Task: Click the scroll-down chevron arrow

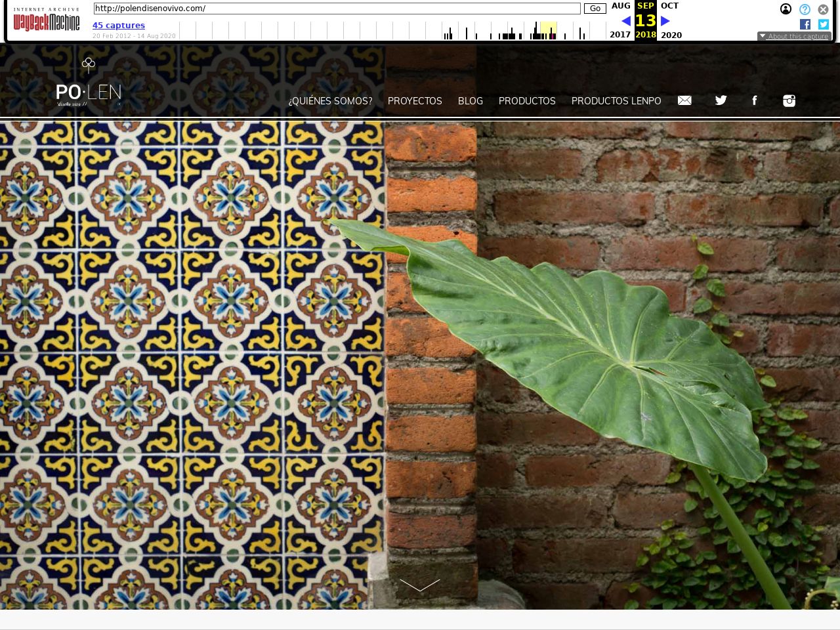Action: 420,585
